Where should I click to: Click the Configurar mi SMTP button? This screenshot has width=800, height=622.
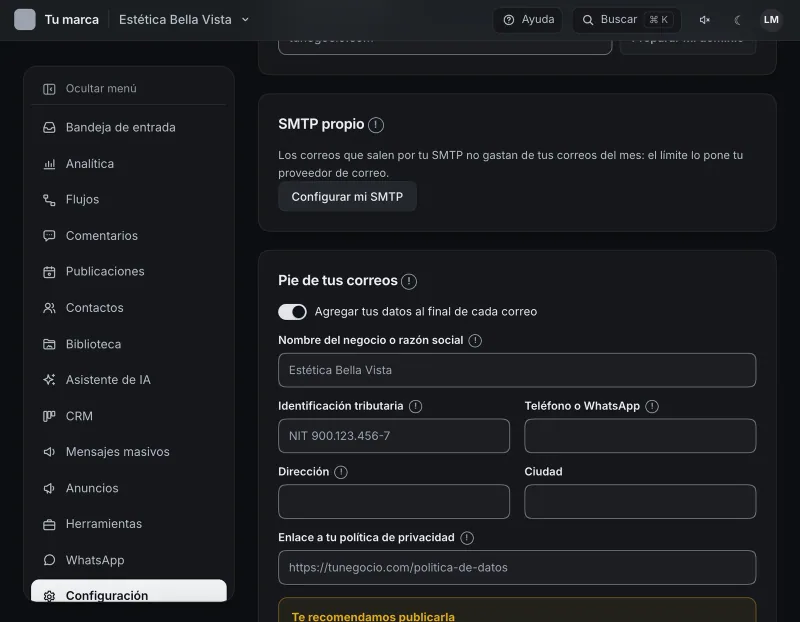(x=347, y=196)
